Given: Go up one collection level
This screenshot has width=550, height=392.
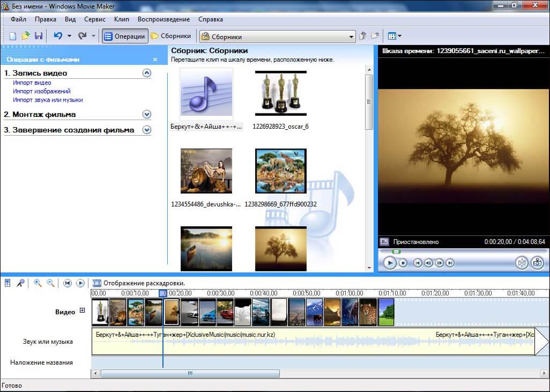Looking at the screenshot, I should (363, 36).
